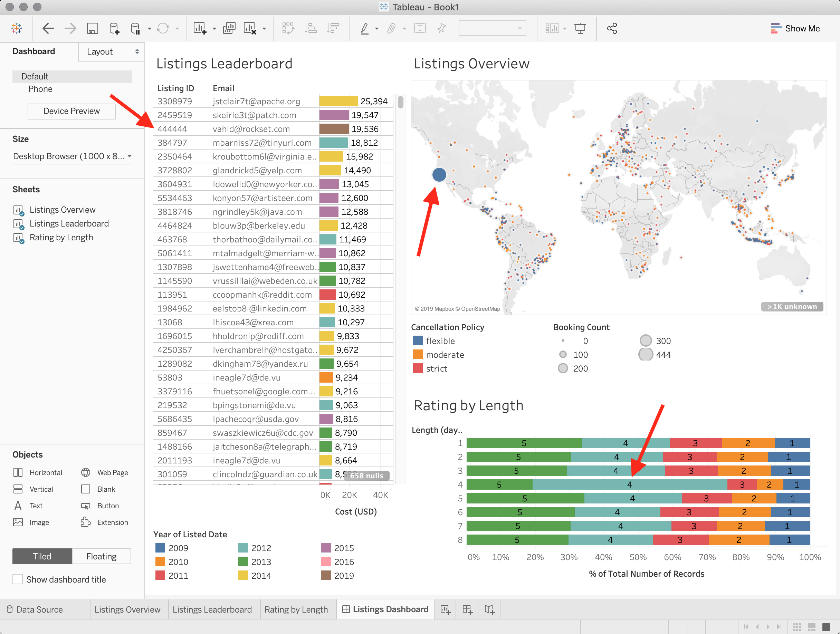Image resolution: width=840 pixels, height=634 pixels.
Task: Select the share/publish icon
Action: (611, 29)
